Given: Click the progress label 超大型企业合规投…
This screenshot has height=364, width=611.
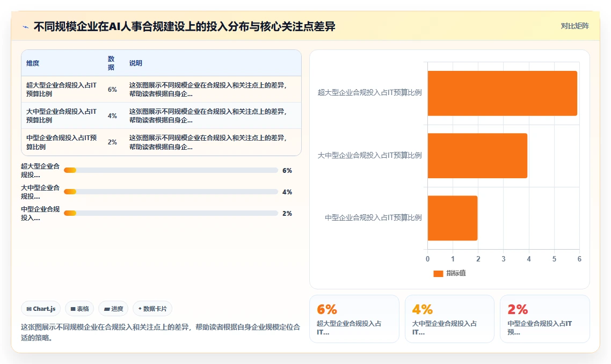Looking at the screenshot, I should click(x=40, y=170).
